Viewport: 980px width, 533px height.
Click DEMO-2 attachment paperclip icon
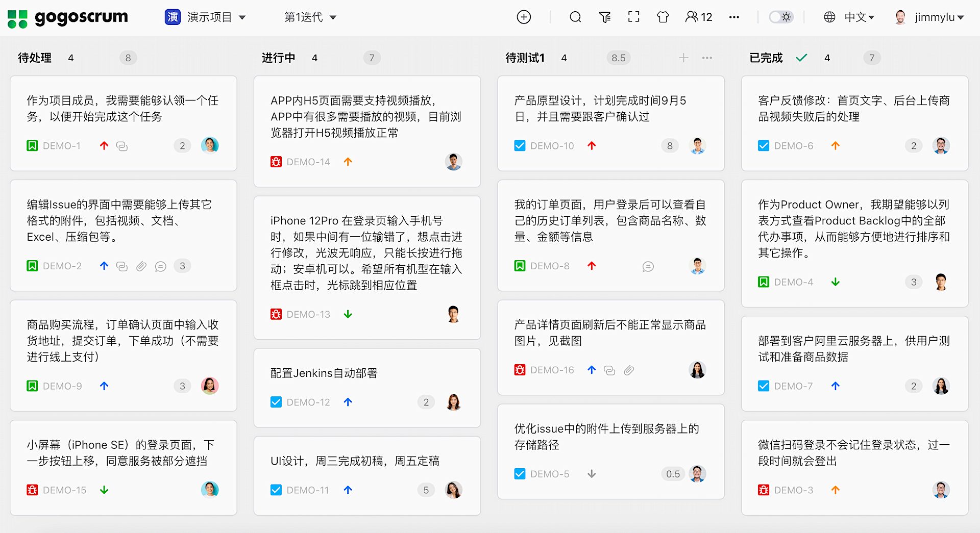pyautogui.click(x=141, y=266)
